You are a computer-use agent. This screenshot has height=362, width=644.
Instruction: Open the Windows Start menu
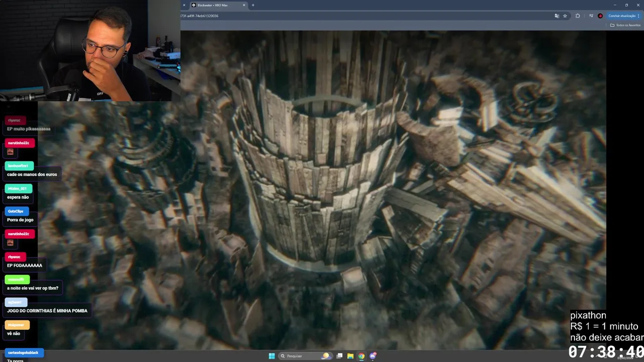click(272, 356)
